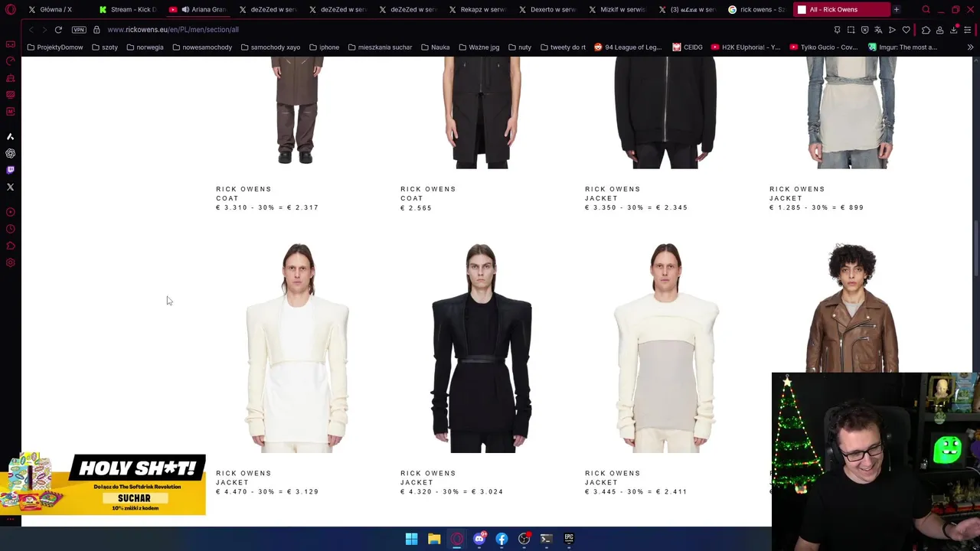The width and height of the screenshot is (980, 551).
Task: Open the Nauka bookmarks folder
Action: click(435, 47)
